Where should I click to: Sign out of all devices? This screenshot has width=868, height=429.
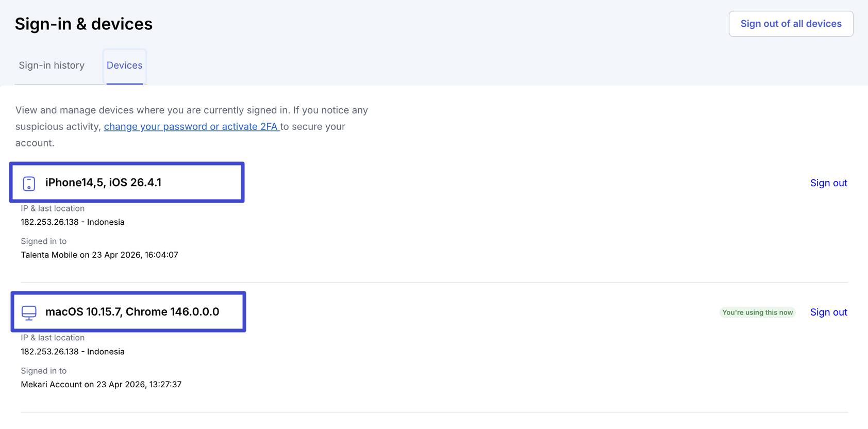click(791, 24)
